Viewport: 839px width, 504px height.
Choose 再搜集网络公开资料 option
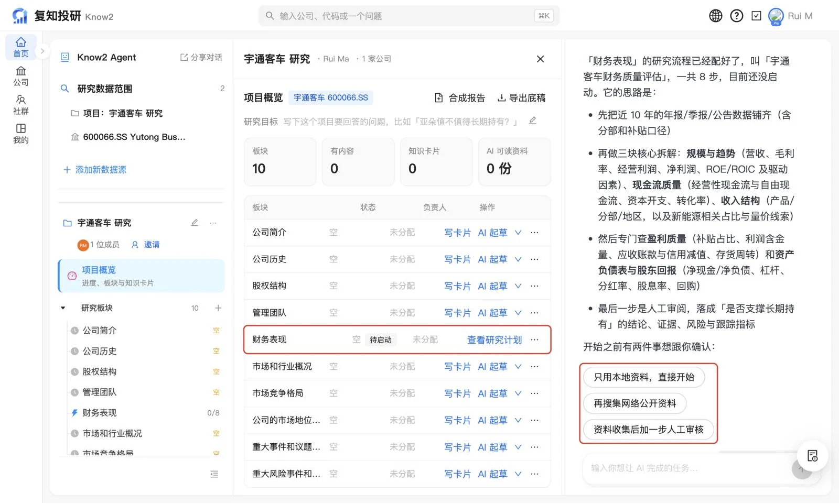coord(635,403)
